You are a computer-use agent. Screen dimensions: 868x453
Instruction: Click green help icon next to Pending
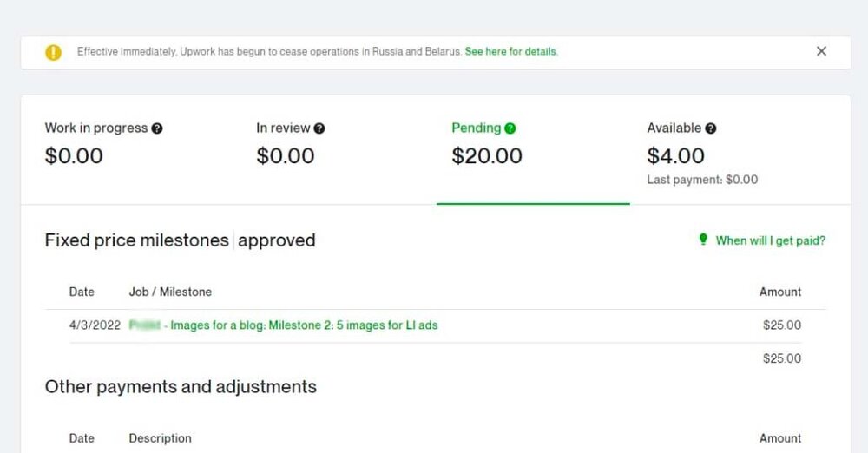(x=510, y=128)
